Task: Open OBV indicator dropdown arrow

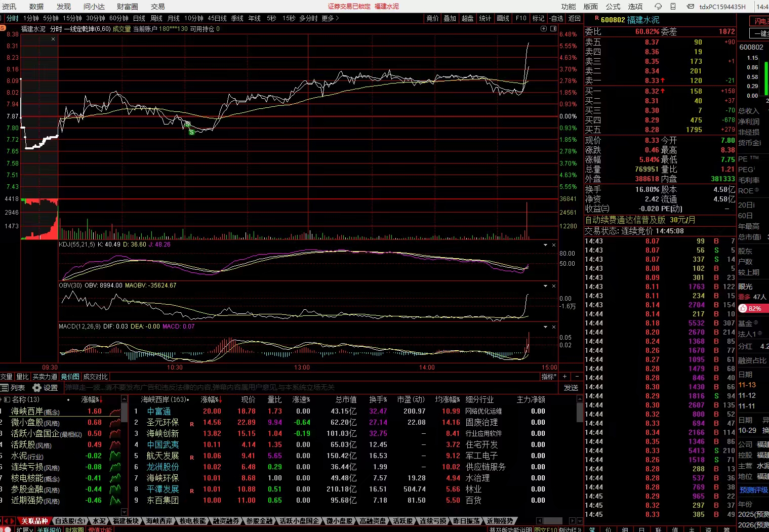Action: pos(546,286)
